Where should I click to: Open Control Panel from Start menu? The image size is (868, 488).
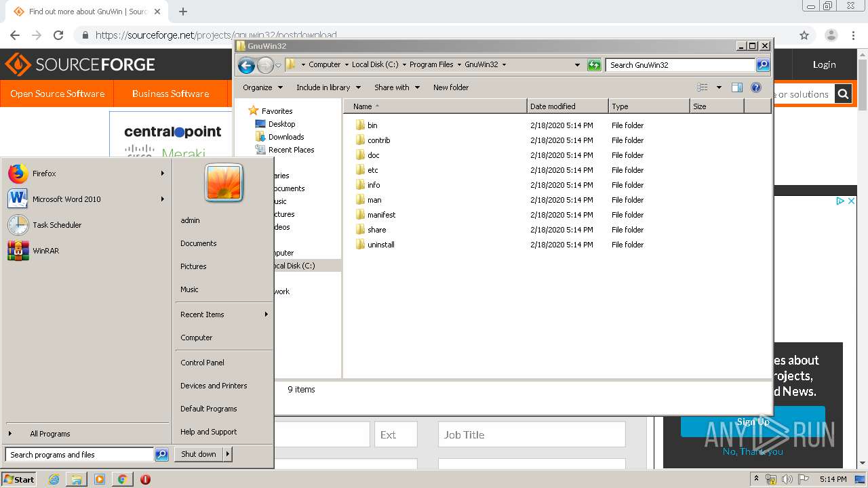click(x=202, y=363)
